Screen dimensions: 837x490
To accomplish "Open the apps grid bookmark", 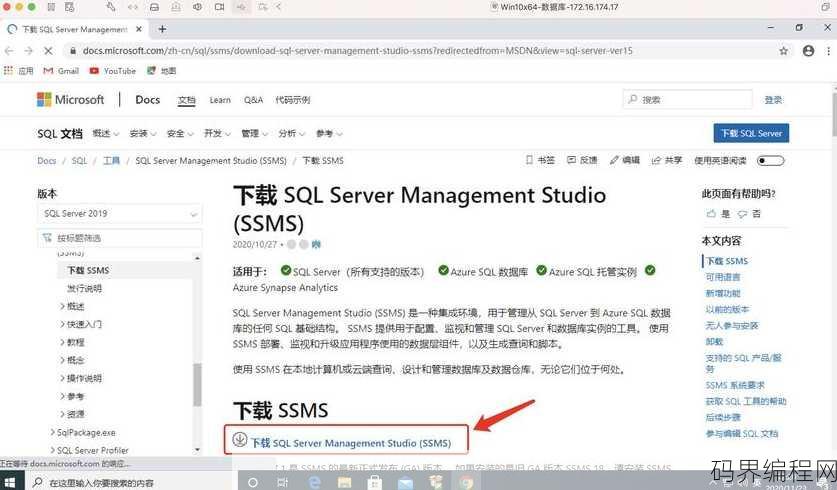I will point(19,70).
